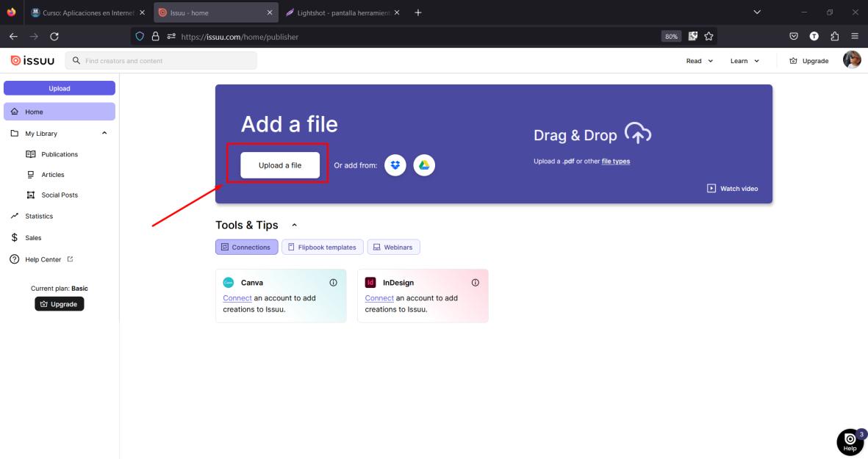Select the Flipbook templates tab
This screenshot has width=868, height=459.
(322, 247)
